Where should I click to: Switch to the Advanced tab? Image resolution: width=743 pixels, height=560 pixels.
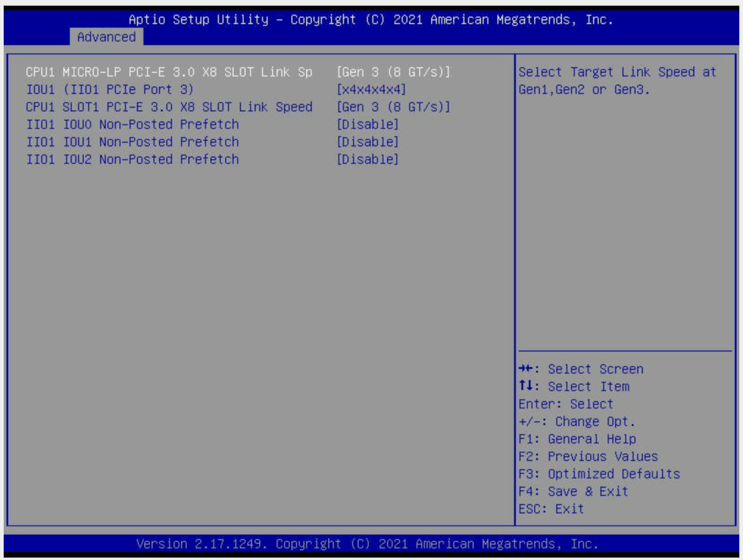point(106,37)
